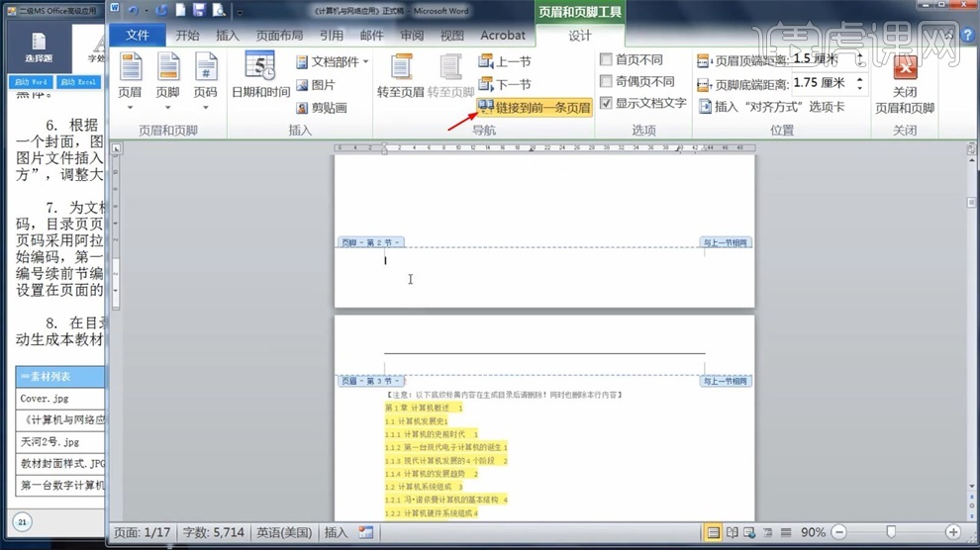Click the Print preview icon in quick access toolbar
The width and height of the screenshot is (980, 550).
click(x=219, y=11)
